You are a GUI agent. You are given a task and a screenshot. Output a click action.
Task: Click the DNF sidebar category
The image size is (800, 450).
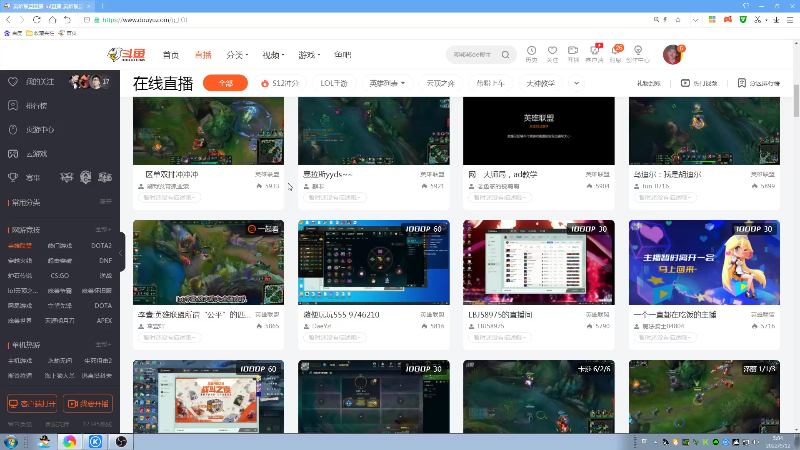[106, 260]
